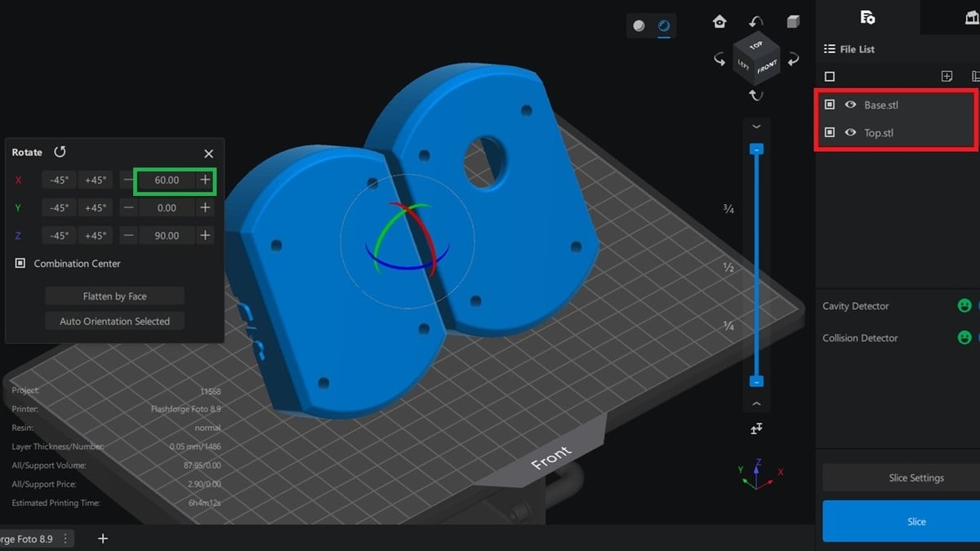
Task: Click the bottom handle of the layer slider
Action: [756, 381]
